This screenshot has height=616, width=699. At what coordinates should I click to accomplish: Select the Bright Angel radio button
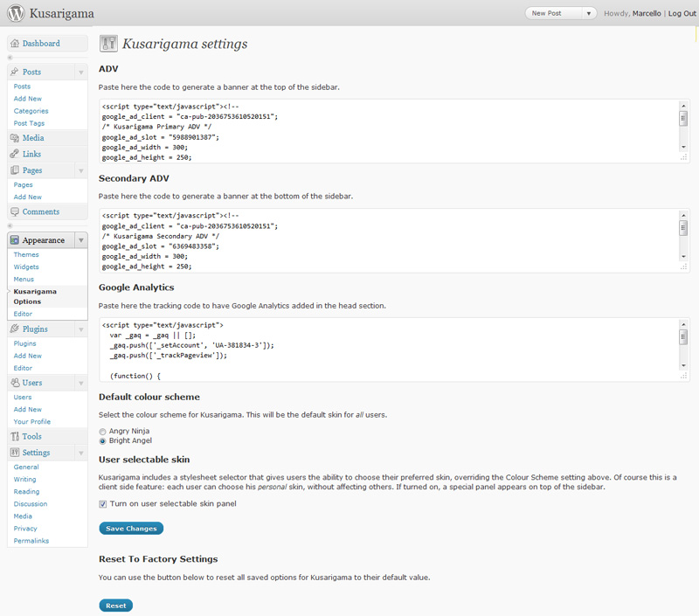pos(102,441)
